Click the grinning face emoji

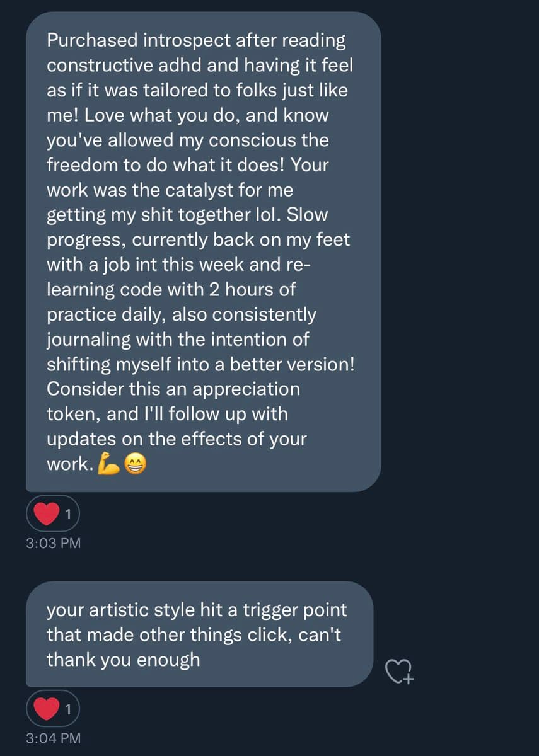click(134, 464)
